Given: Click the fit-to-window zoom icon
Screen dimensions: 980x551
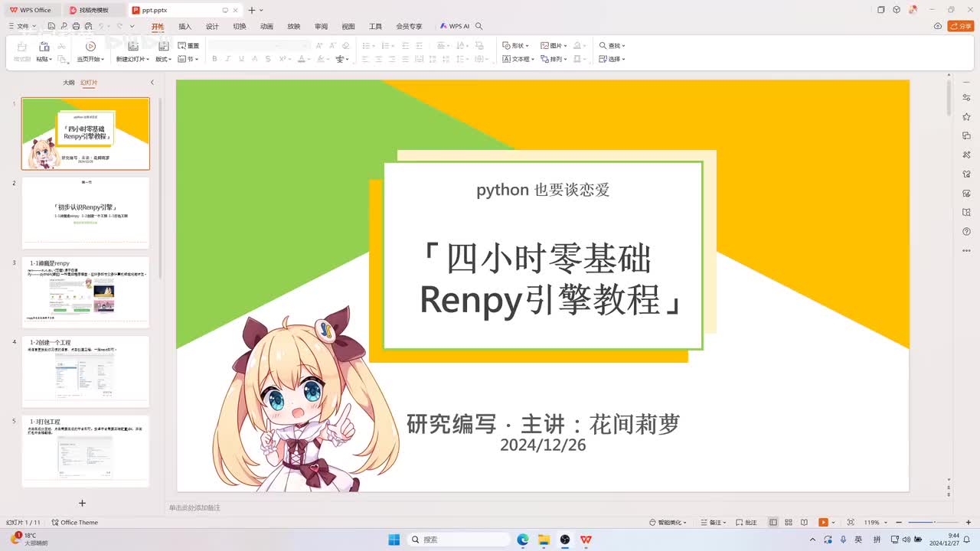Looking at the screenshot, I should point(851,523).
